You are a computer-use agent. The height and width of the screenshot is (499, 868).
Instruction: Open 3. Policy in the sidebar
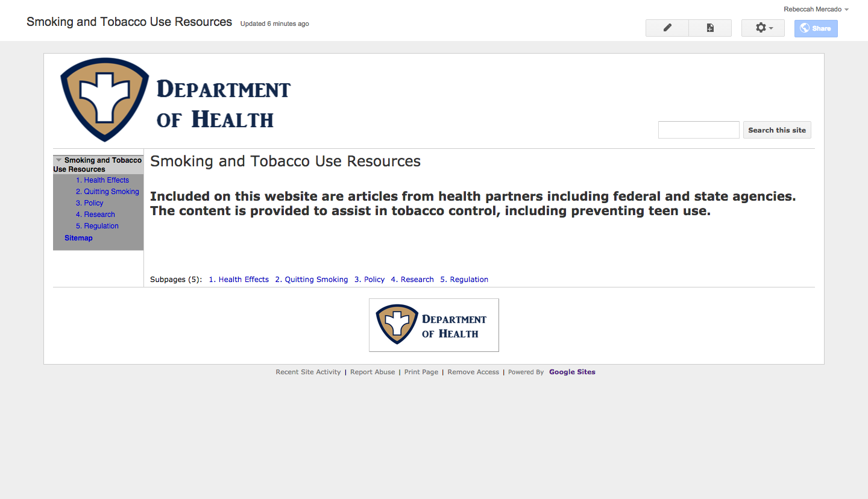point(90,203)
